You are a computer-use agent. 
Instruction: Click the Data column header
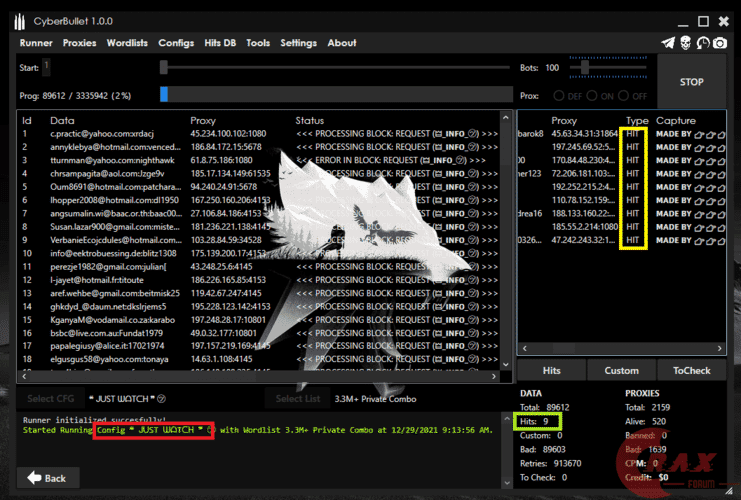point(62,121)
